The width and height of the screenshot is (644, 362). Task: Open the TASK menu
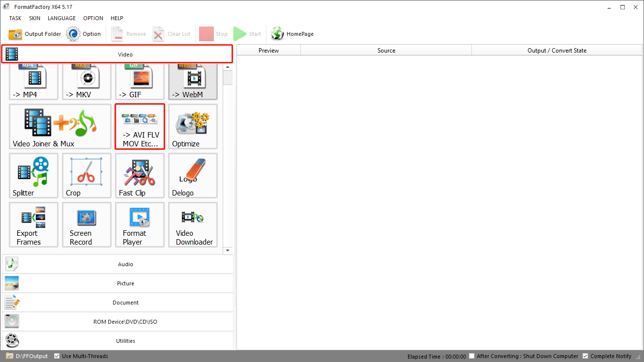click(15, 18)
